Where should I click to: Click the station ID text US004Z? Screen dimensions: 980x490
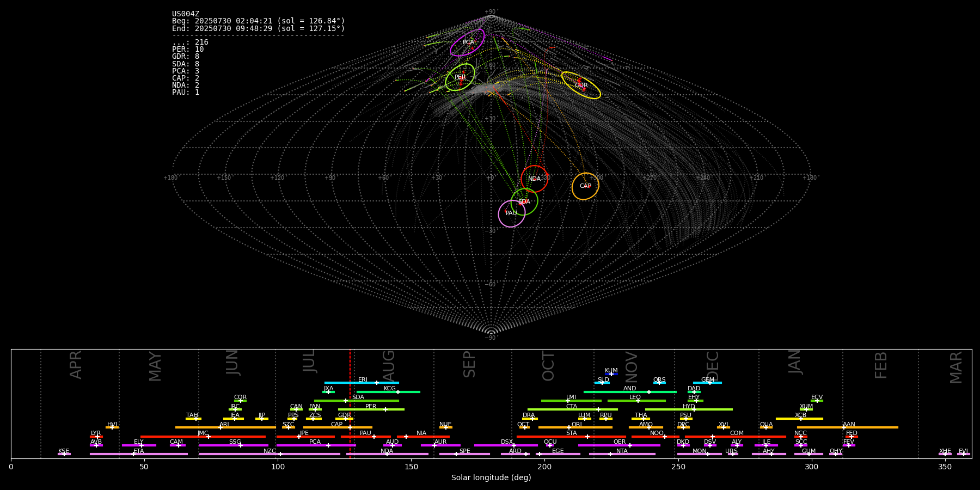pyautogui.click(x=186, y=14)
